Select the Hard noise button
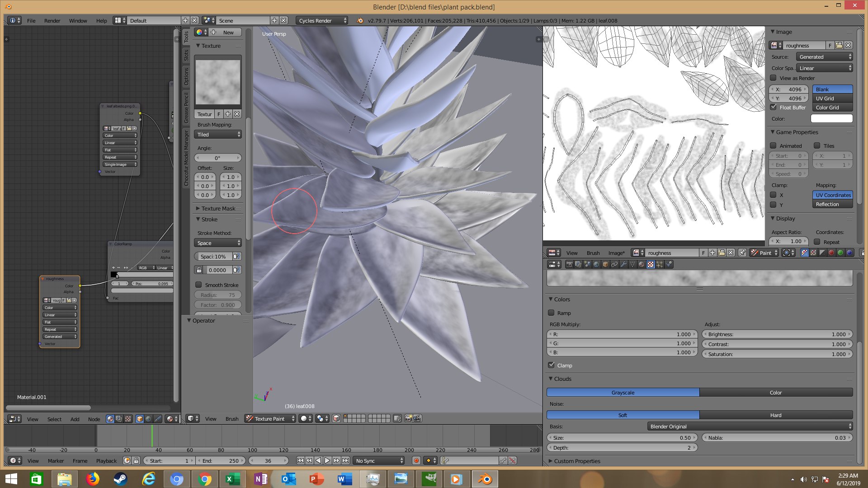 (x=775, y=415)
